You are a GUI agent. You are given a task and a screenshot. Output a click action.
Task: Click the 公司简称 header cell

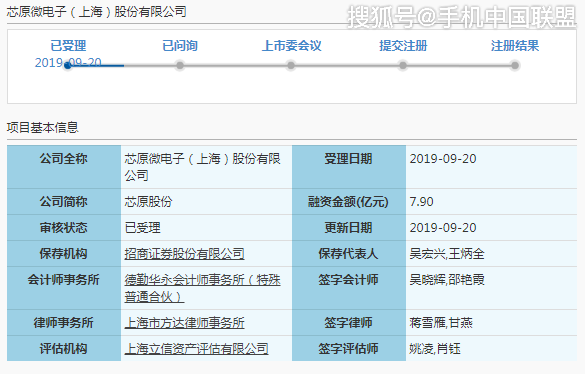[x=64, y=202]
